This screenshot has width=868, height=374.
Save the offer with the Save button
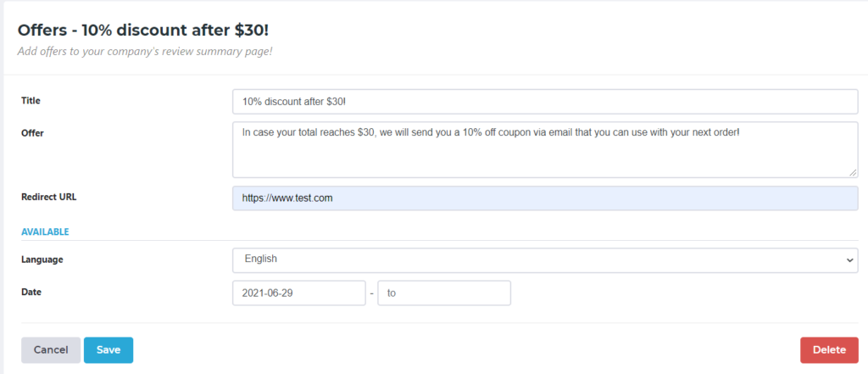(108, 349)
